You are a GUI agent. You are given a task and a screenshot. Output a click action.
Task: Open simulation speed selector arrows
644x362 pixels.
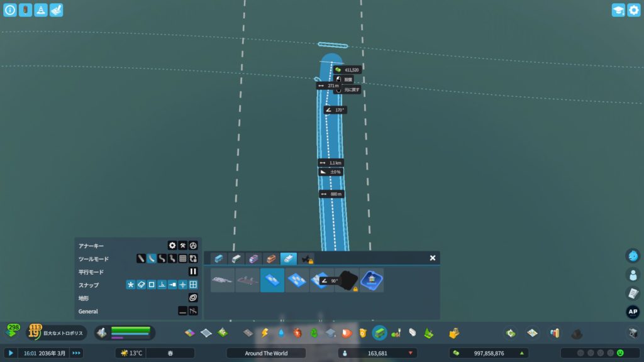[76, 353]
